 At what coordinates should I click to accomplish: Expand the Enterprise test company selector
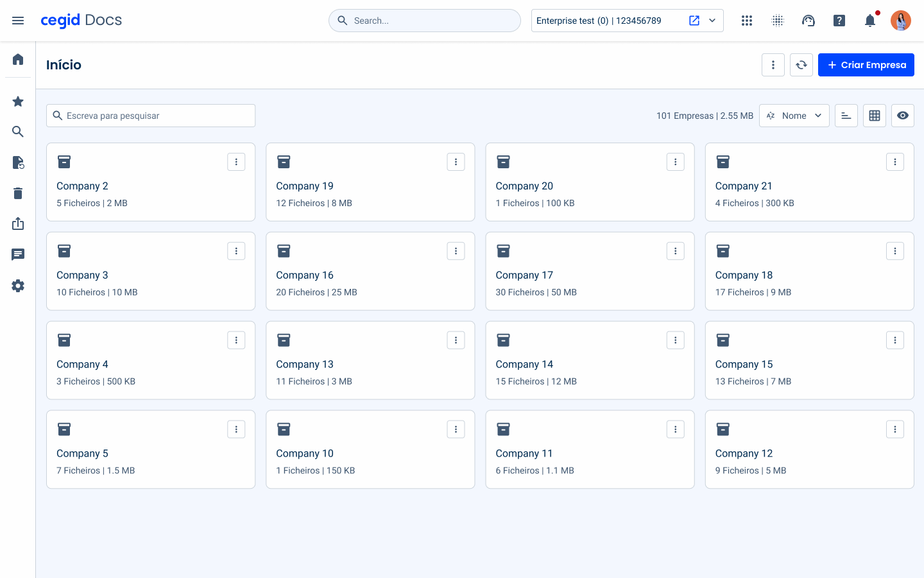[x=712, y=21]
